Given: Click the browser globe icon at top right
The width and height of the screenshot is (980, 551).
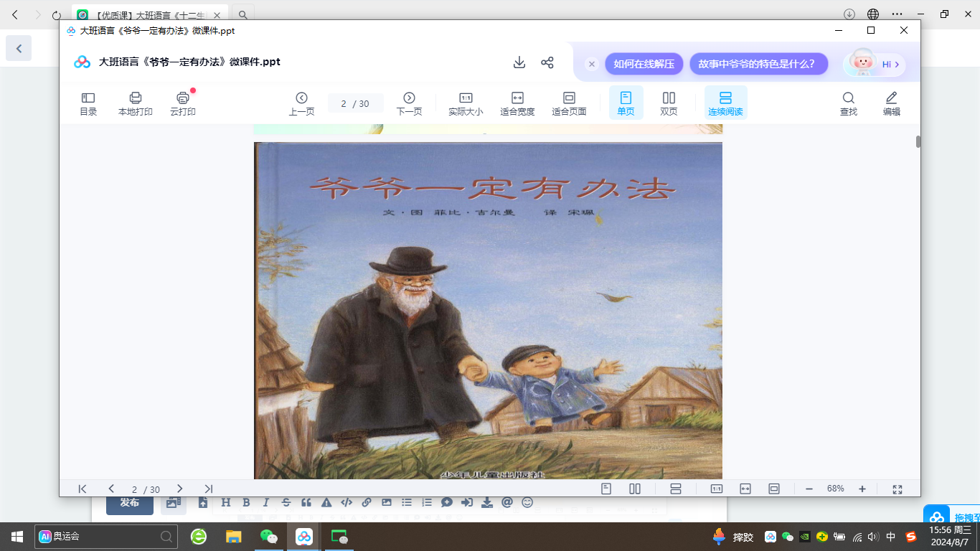Looking at the screenshot, I should click(873, 14).
